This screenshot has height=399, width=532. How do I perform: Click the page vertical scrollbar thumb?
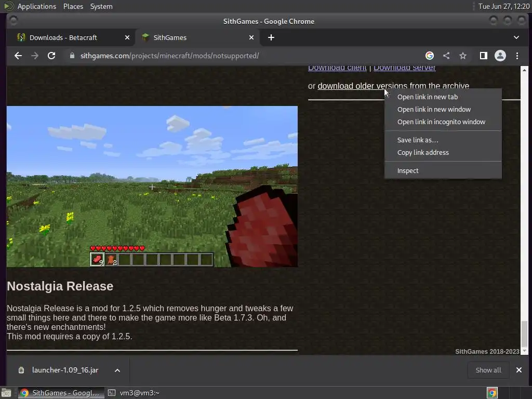(524, 334)
